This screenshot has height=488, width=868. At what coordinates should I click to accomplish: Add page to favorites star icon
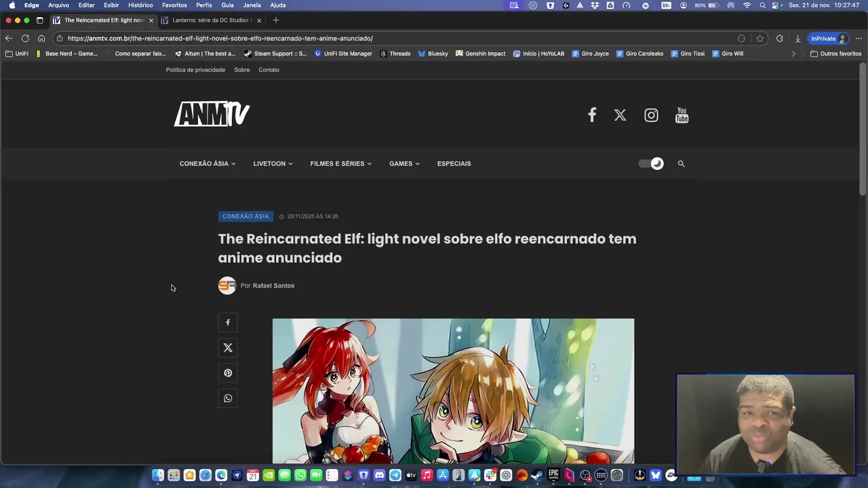pyautogui.click(x=760, y=39)
